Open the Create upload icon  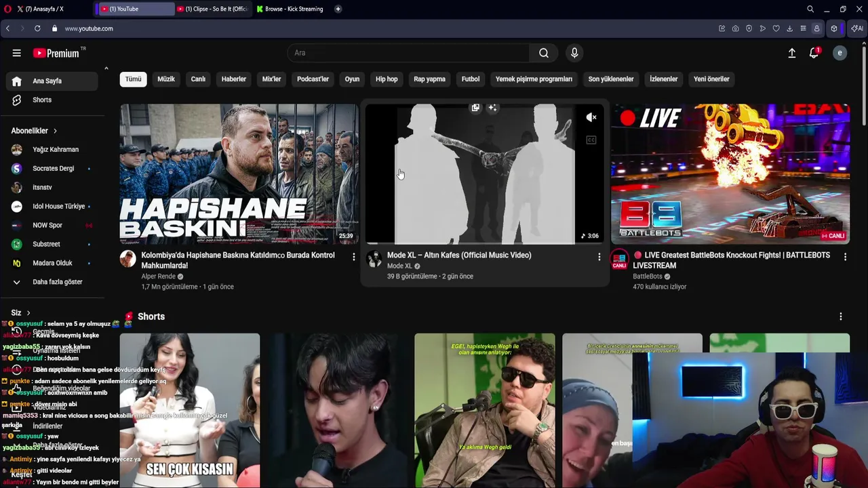[x=791, y=53]
